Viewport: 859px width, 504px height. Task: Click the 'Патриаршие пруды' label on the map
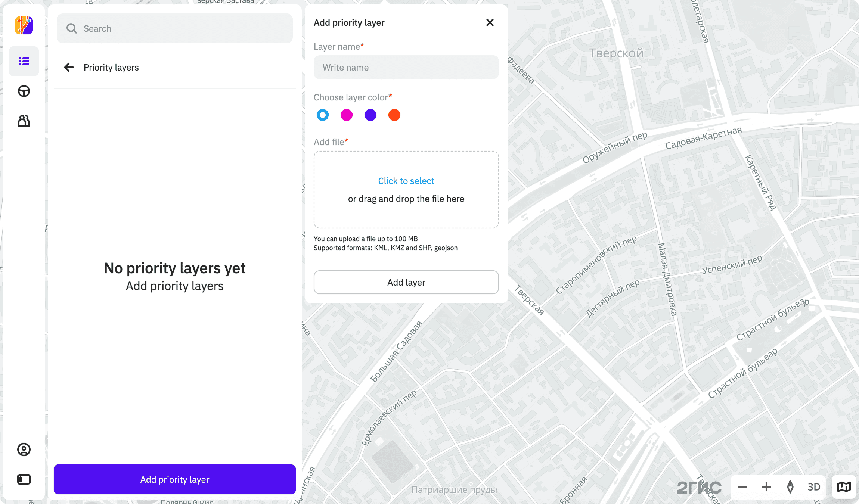[454, 489]
